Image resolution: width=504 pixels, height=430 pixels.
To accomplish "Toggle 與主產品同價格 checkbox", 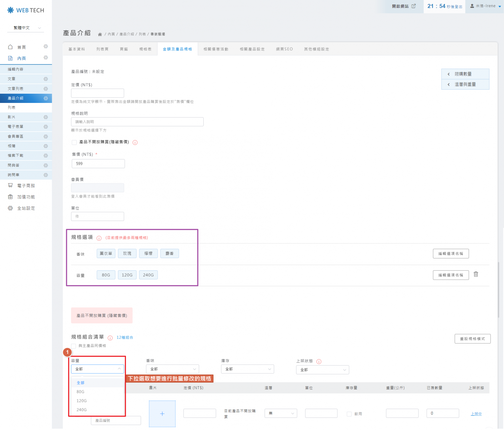I will [74, 346].
